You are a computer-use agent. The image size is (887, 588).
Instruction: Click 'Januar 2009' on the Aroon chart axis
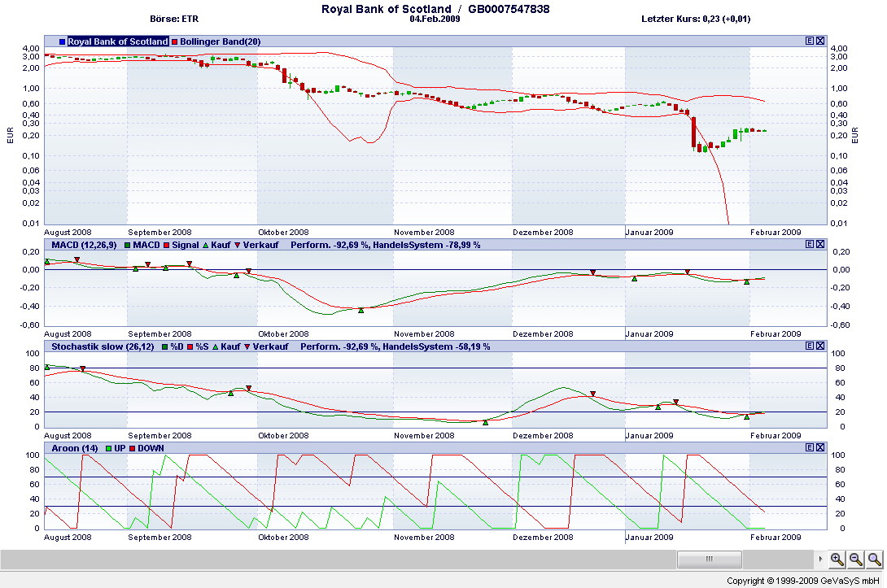[x=649, y=537]
